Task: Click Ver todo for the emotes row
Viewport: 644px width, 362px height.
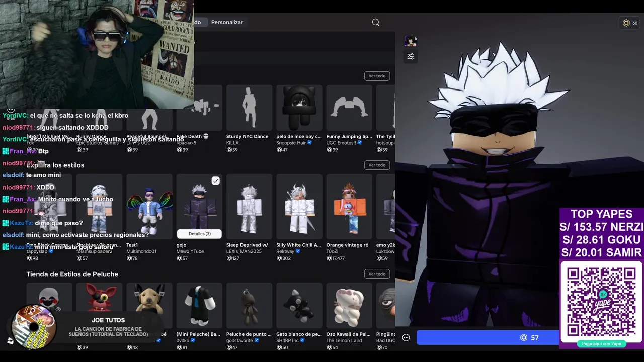Action: [377, 76]
